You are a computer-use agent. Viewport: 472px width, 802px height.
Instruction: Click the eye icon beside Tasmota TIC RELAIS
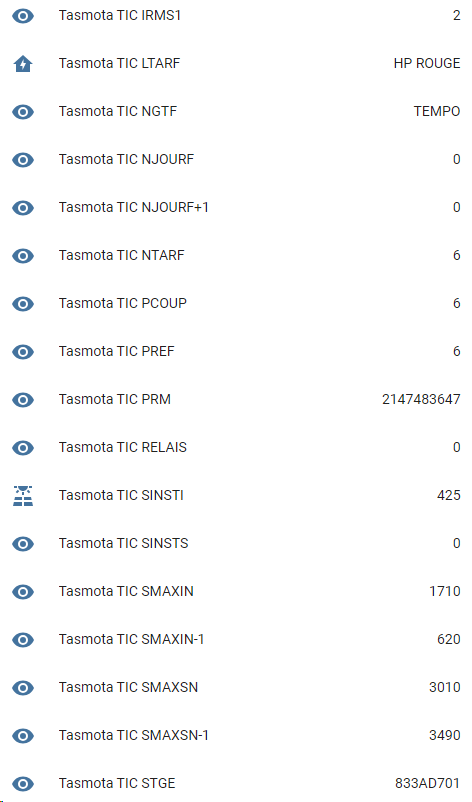coord(23,448)
